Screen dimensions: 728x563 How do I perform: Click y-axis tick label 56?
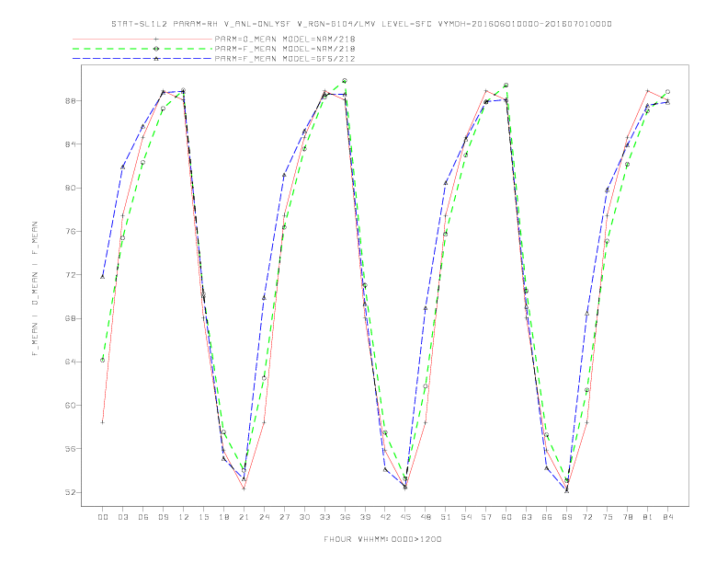point(70,449)
